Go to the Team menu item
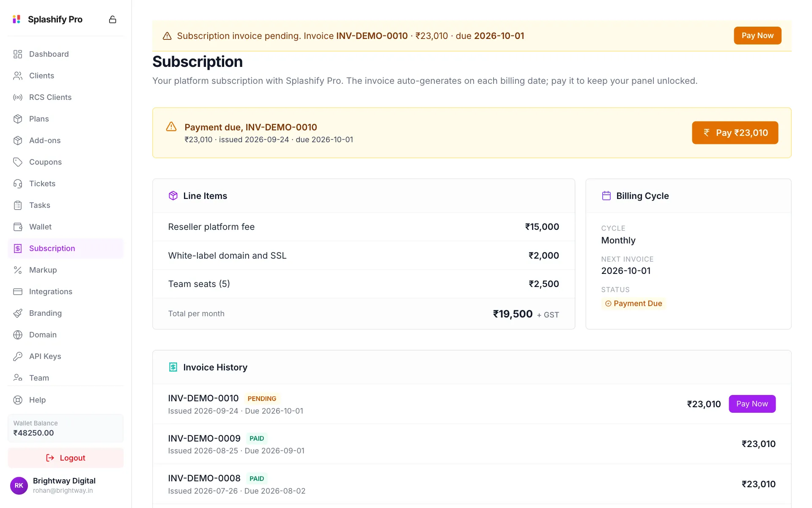 tap(66, 378)
